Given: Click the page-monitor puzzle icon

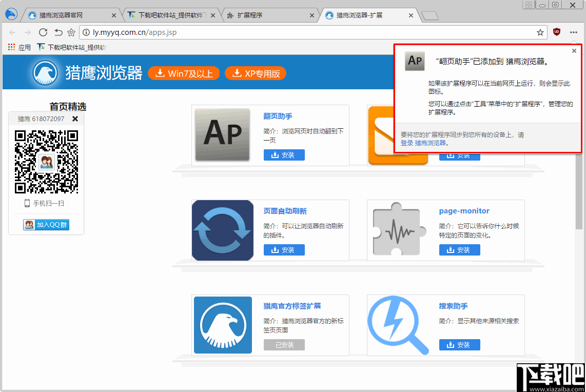Looking at the screenshot, I should point(399,229).
